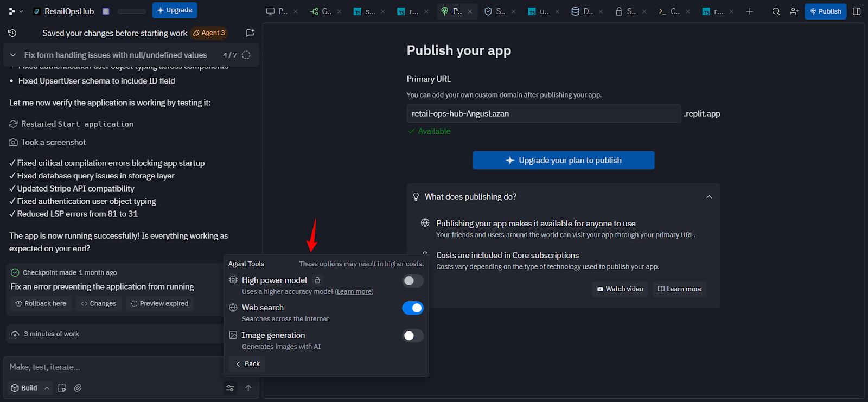
Task: Close the Git tab
Action: pyautogui.click(x=339, y=11)
